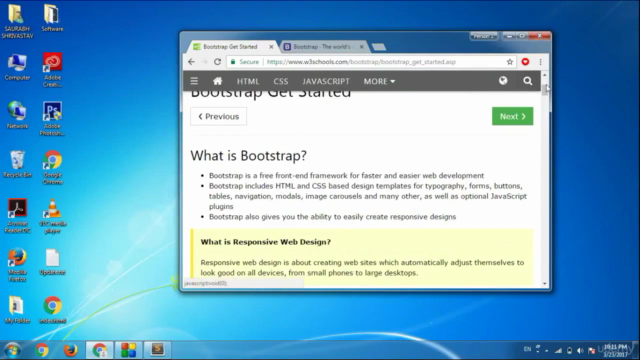Select the Acrobat Reader DC desktop shortcut
The image size is (640, 360).
17,216
